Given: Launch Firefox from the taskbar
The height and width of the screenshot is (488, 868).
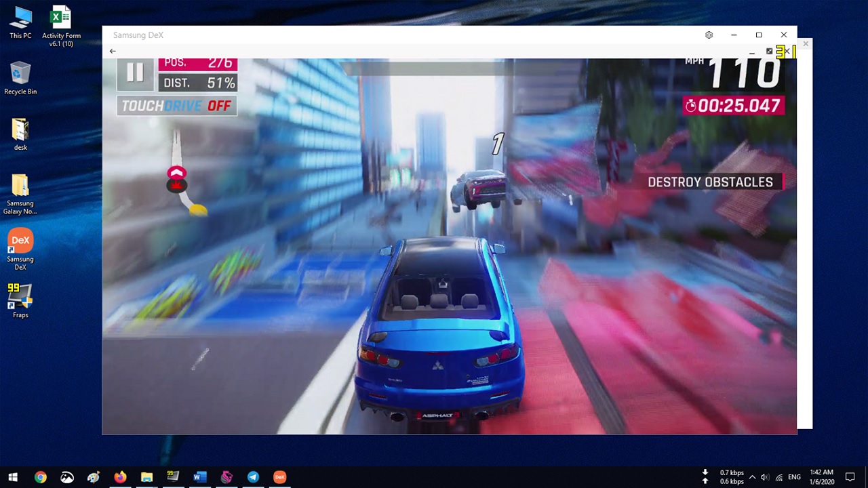Looking at the screenshot, I should tap(120, 477).
